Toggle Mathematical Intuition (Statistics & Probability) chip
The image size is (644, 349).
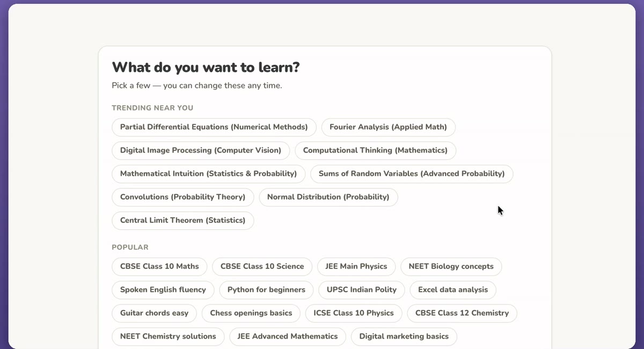pos(208,174)
